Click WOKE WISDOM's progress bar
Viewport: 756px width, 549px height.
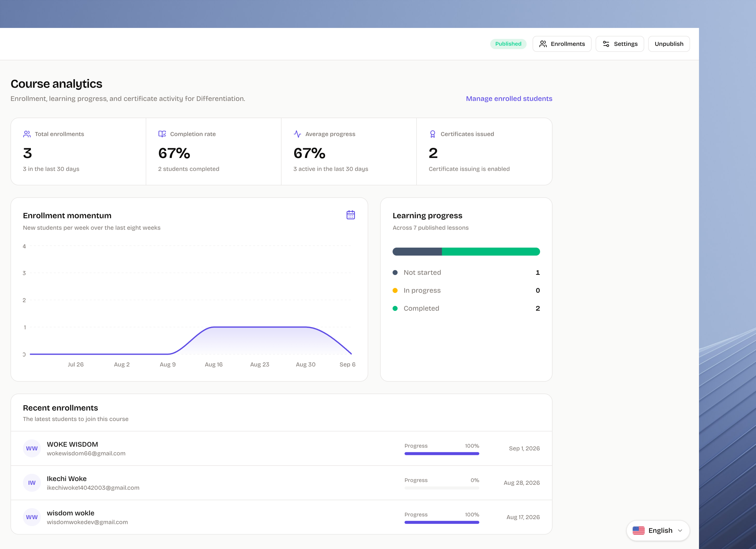[442, 454]
